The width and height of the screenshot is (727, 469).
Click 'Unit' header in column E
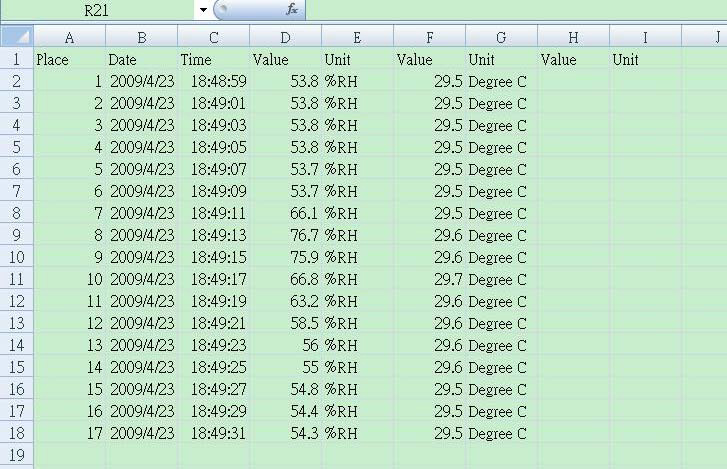pyautogui.click(x=357, y=59)
